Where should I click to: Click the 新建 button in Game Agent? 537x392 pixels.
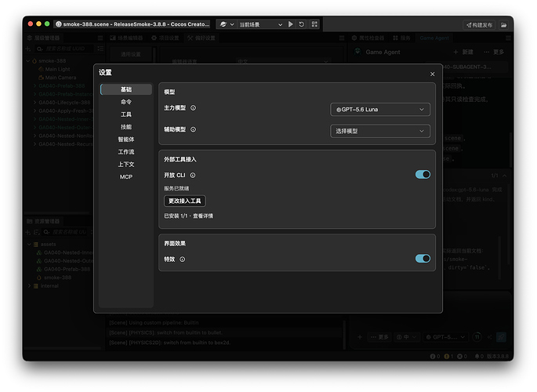463,52
